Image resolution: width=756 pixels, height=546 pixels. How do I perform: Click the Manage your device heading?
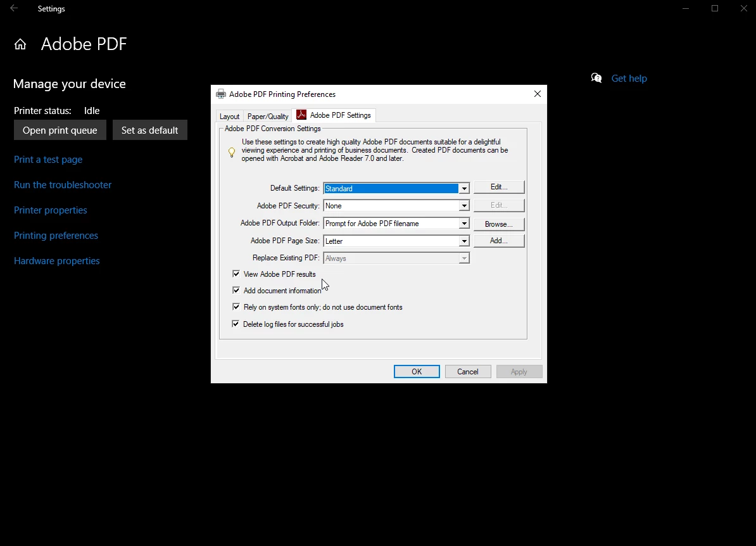coord(70,84)
